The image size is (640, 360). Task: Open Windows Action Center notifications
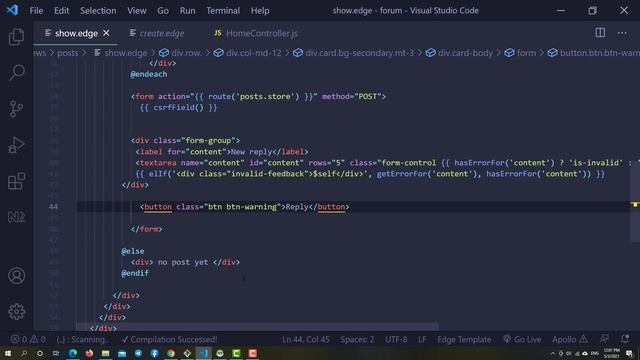(629, 353)
